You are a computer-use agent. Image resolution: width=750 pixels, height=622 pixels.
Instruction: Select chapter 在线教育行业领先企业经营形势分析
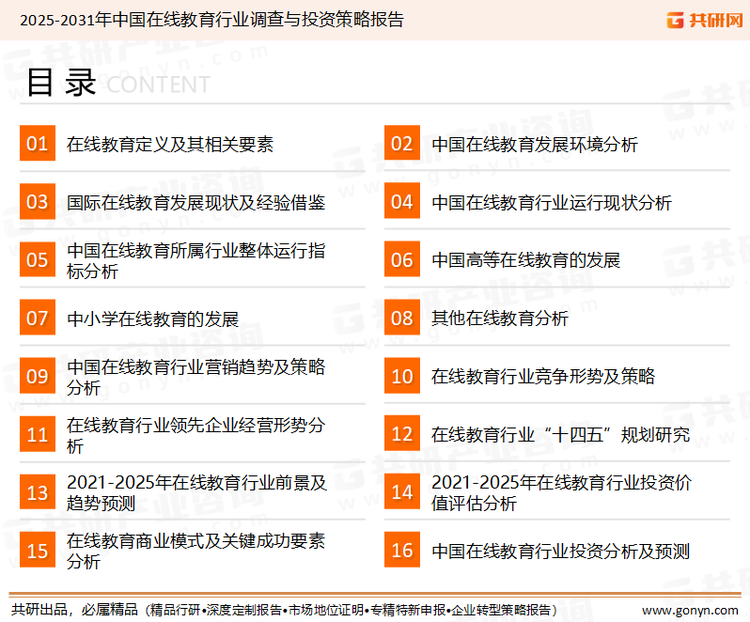point(196,435)
